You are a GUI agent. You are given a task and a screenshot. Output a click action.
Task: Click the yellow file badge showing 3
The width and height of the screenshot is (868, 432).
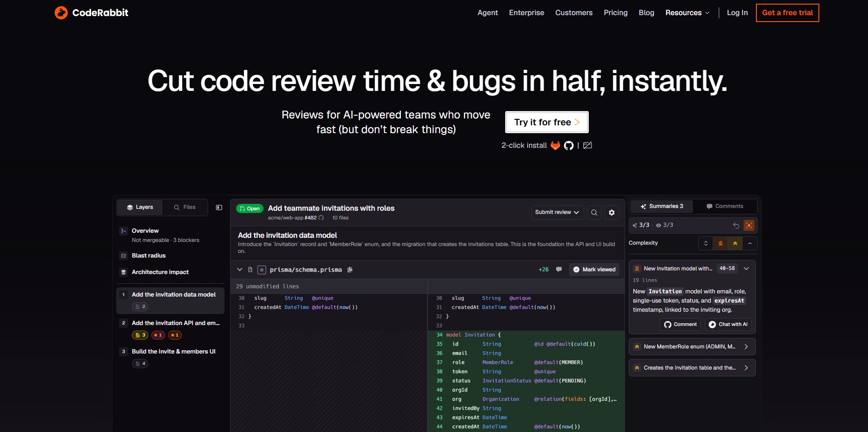(140, 335)
